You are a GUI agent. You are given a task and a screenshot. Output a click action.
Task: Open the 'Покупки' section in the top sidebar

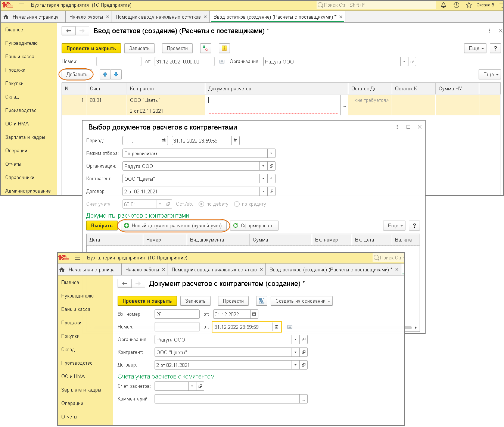coord(15,84)
